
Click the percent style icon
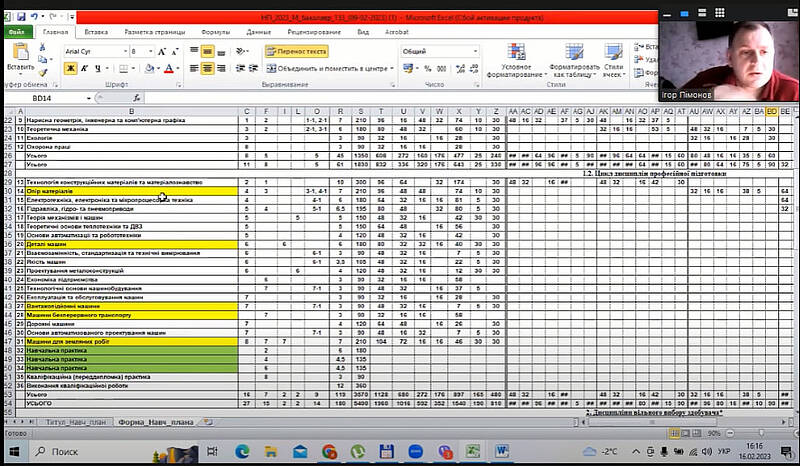428,68
